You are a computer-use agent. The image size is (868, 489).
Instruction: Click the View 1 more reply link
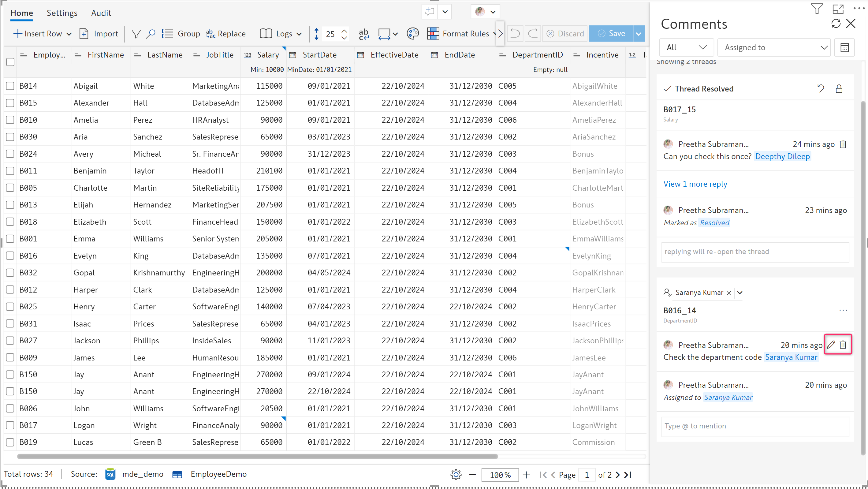click(x=695, y=184)
